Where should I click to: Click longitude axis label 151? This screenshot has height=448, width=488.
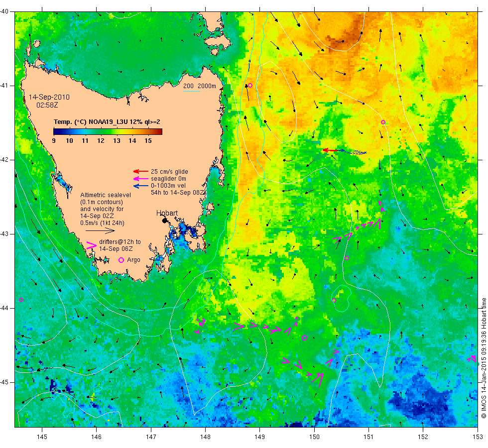click(368, 437)
